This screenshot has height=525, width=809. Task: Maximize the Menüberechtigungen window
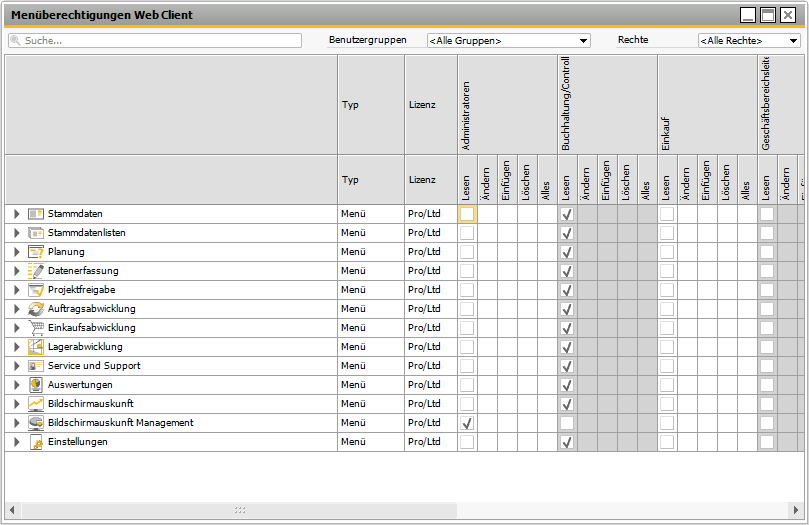[768, 15]
